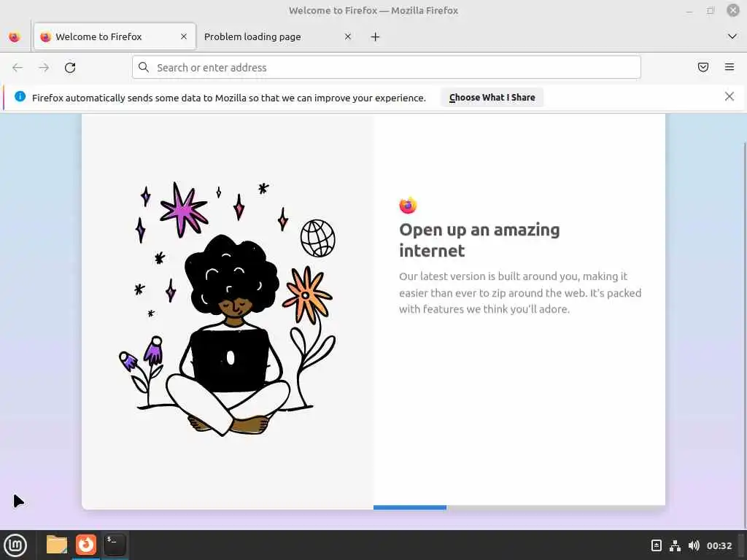
Task: Go forward one page
Action: coord(44,68)
